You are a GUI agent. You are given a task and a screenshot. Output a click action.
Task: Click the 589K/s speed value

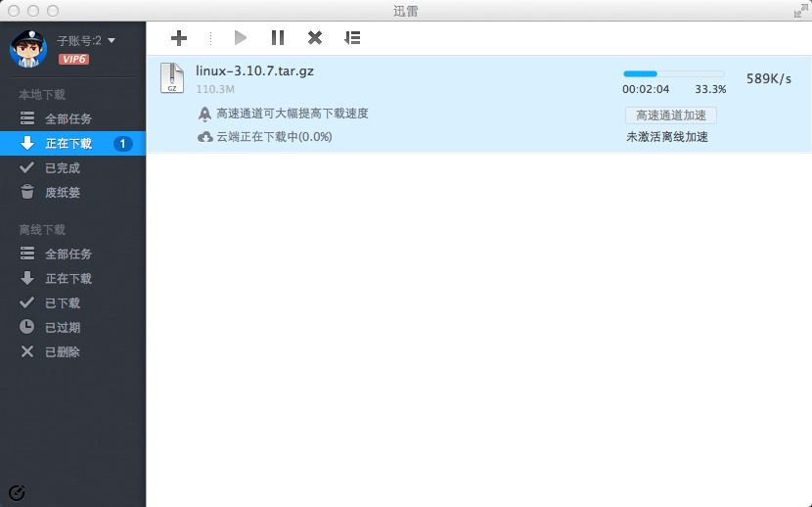click(x=769, y=78)
